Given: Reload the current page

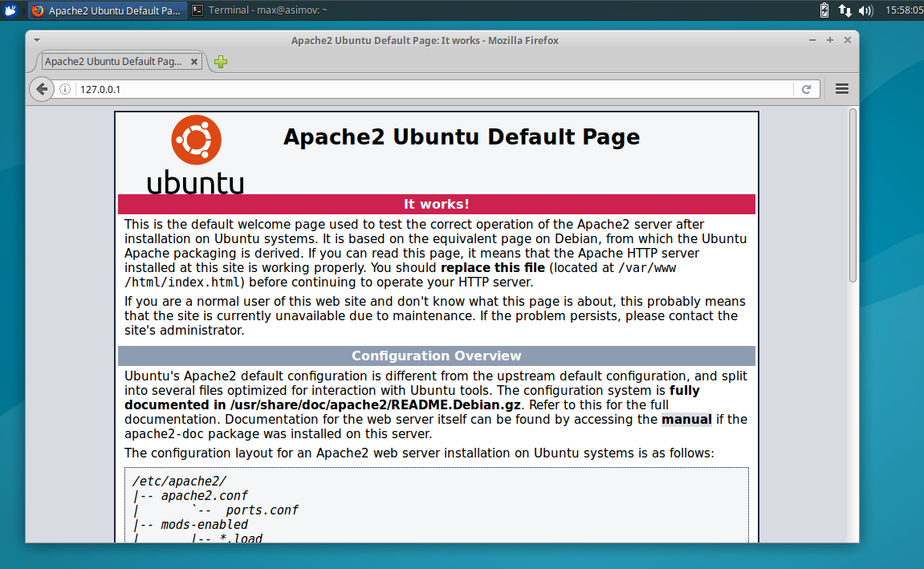Looking at the screenshot, I should (806, 89).
